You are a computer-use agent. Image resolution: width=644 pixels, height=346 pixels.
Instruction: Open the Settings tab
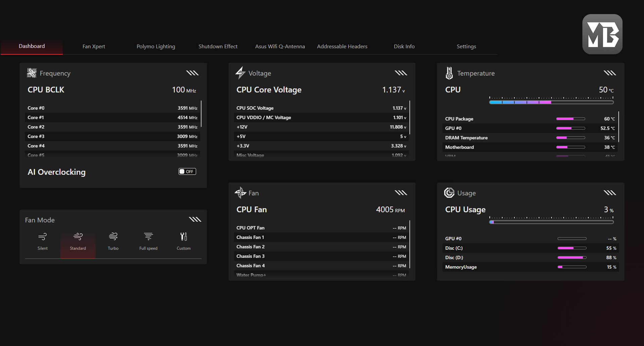[x=466, y=46]
